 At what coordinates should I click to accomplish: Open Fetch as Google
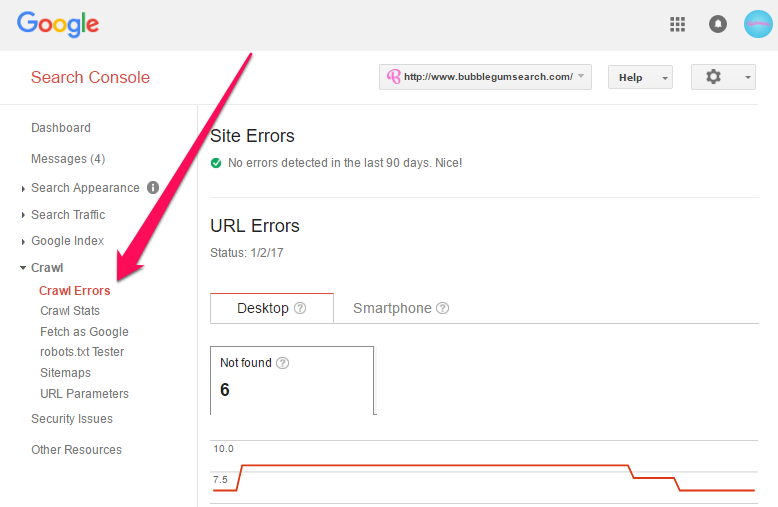coord(84,332)
